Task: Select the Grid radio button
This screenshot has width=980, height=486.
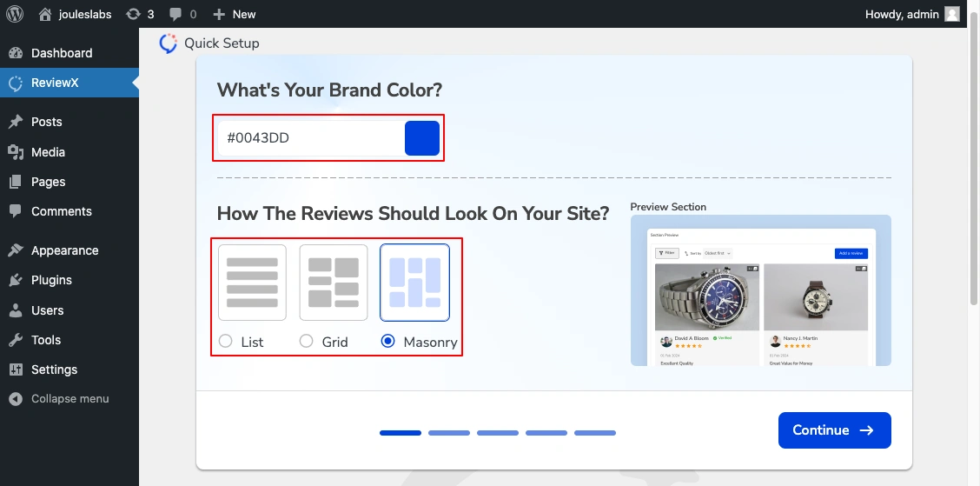Action: (x=306, y=341)
